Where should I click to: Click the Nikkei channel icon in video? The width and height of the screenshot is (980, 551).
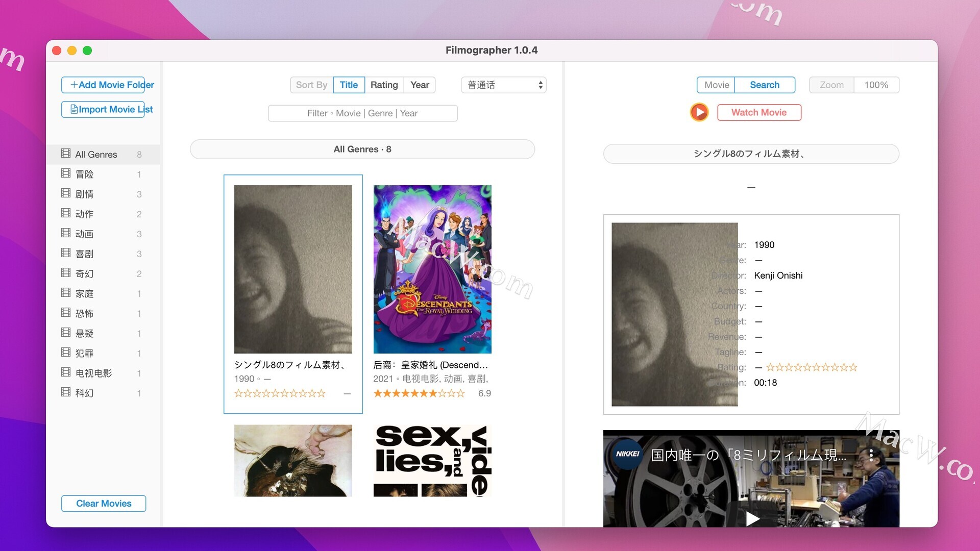point(625,451)
